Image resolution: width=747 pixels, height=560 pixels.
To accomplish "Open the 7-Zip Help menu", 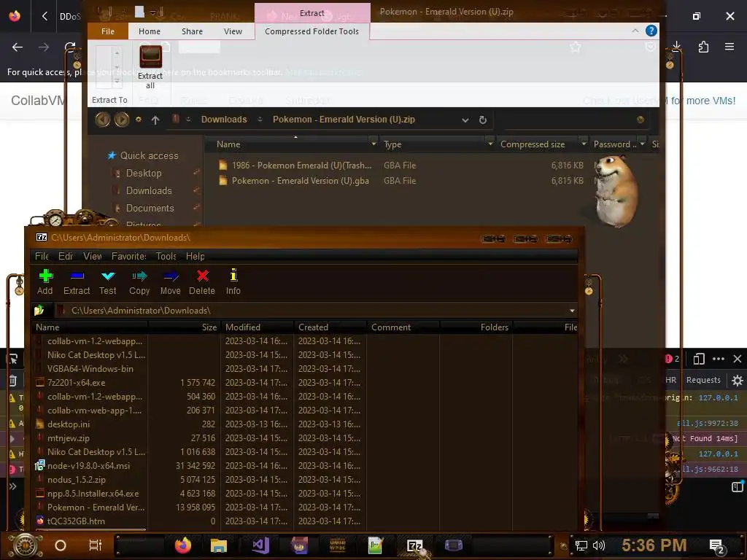I will coord(196,256).
